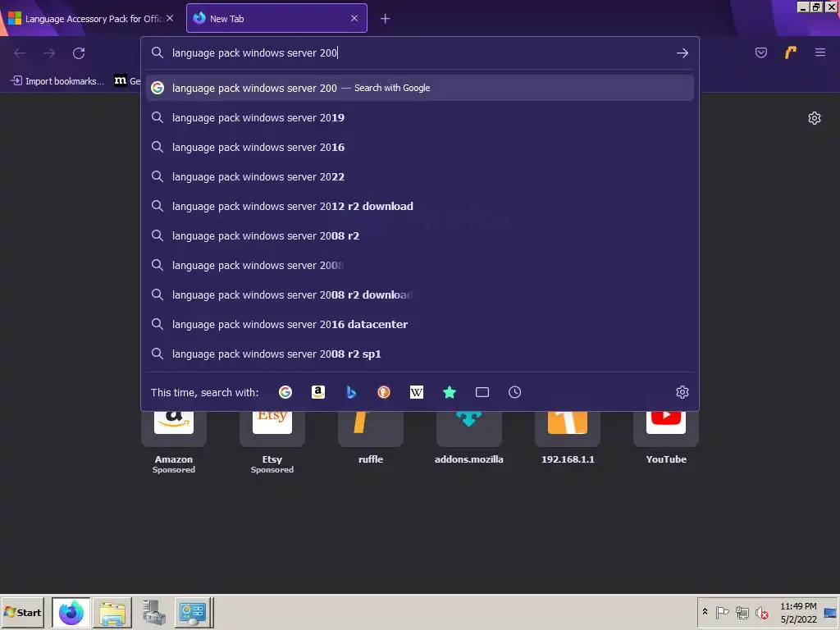
Task: Choose suggestion 'windows server 2008 r2 sp1'
Action: [419, 354]
